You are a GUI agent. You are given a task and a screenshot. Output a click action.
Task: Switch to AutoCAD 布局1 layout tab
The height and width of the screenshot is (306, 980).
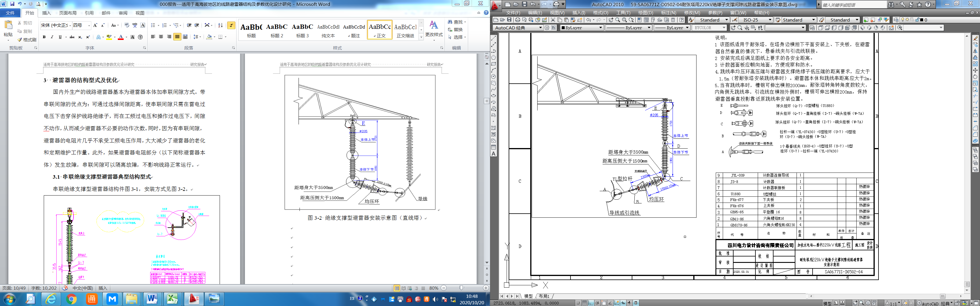(544, 296)
